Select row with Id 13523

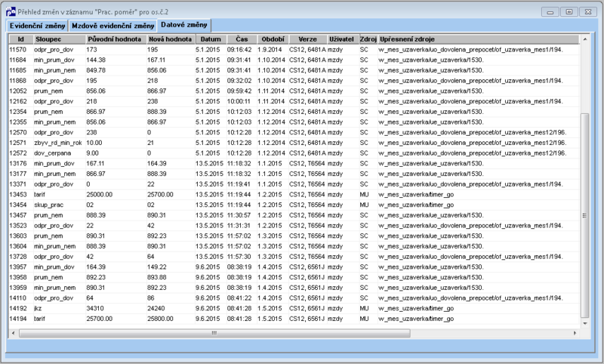click(x=294, y=226)
